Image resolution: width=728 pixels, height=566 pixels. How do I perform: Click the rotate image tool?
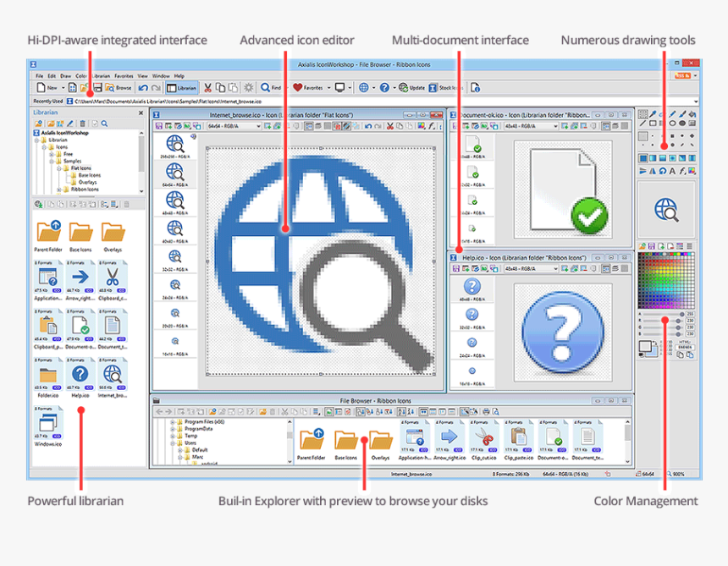coord(663,171)
